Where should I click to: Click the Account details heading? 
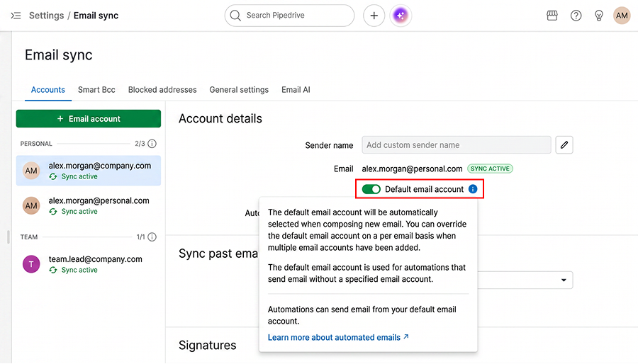pos(220,119)
